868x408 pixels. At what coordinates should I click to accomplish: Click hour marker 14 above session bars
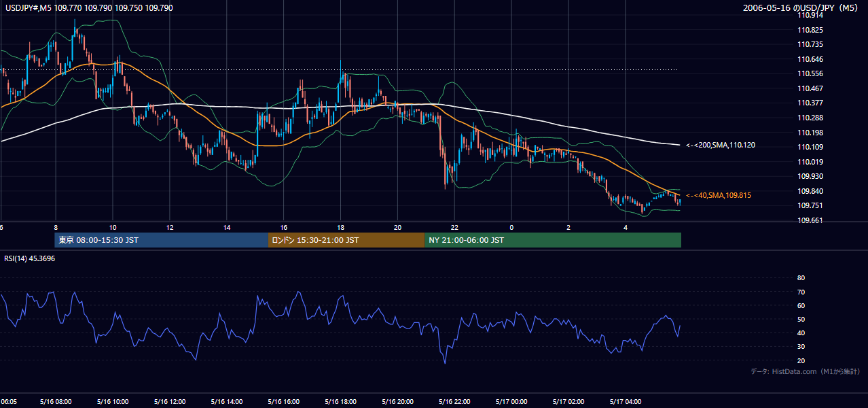pos(227,227)
